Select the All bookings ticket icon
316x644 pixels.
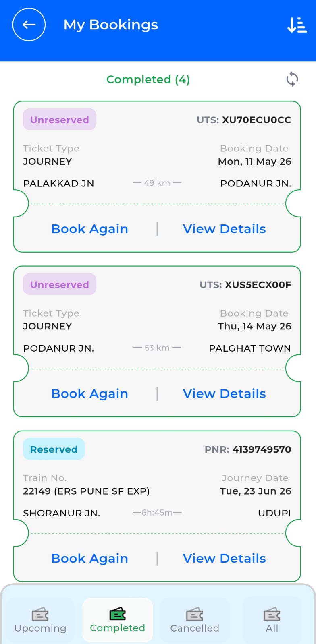(x=272, y=615)
